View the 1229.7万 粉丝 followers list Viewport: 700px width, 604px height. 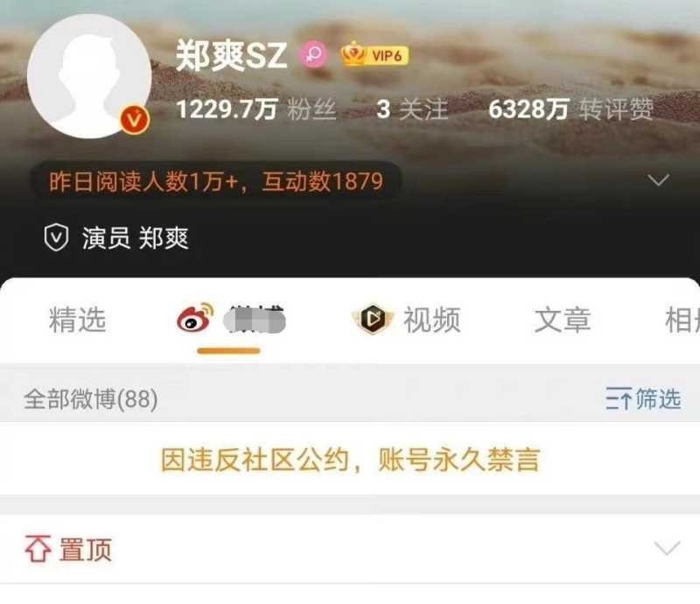(x=255, y=109)
